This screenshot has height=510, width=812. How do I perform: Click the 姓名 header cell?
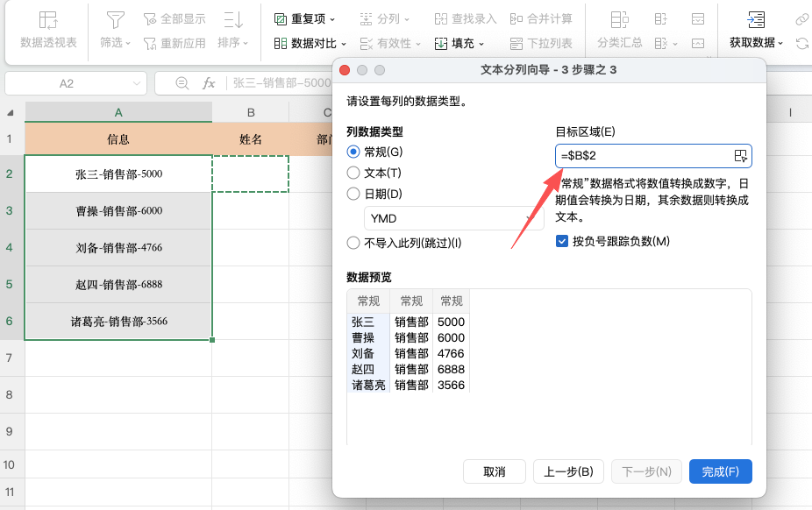point(251,139)
